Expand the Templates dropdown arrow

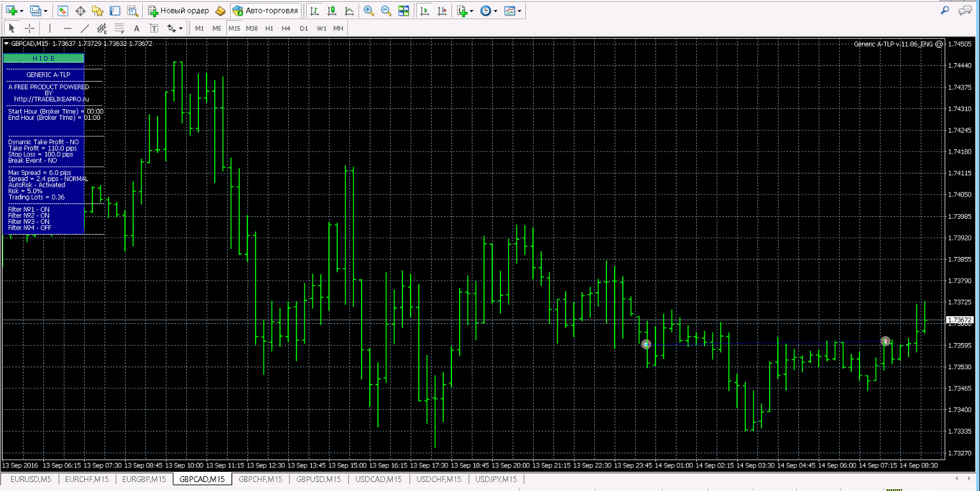tap(520, 11)
